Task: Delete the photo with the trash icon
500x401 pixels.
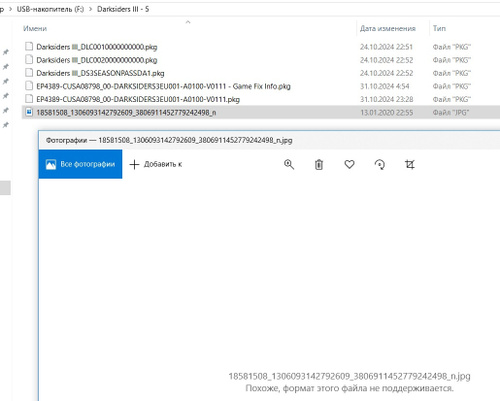Action: tap(319, 164)
